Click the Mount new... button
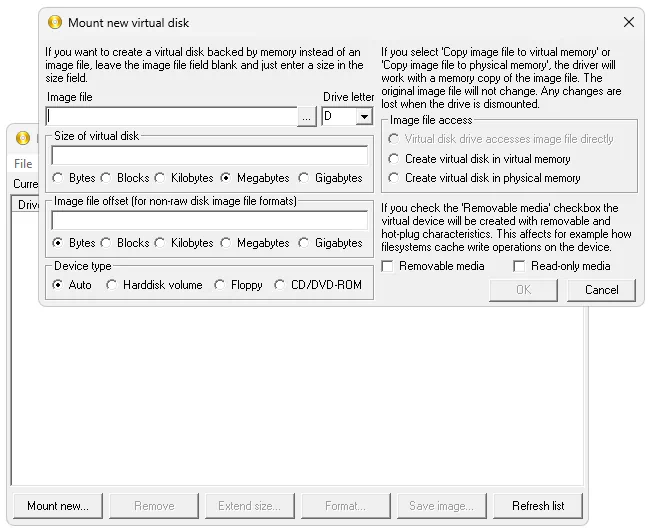 (x=58, y=506)
